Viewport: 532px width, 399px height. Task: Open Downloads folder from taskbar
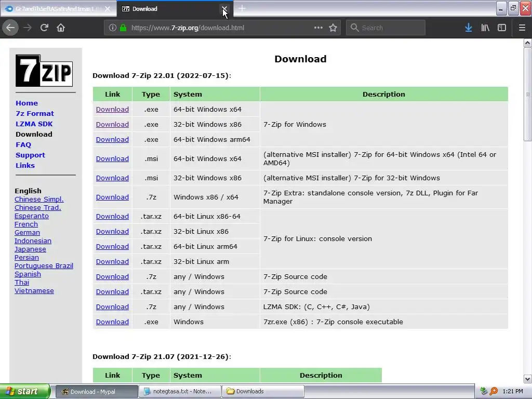[x=263, y=391]
